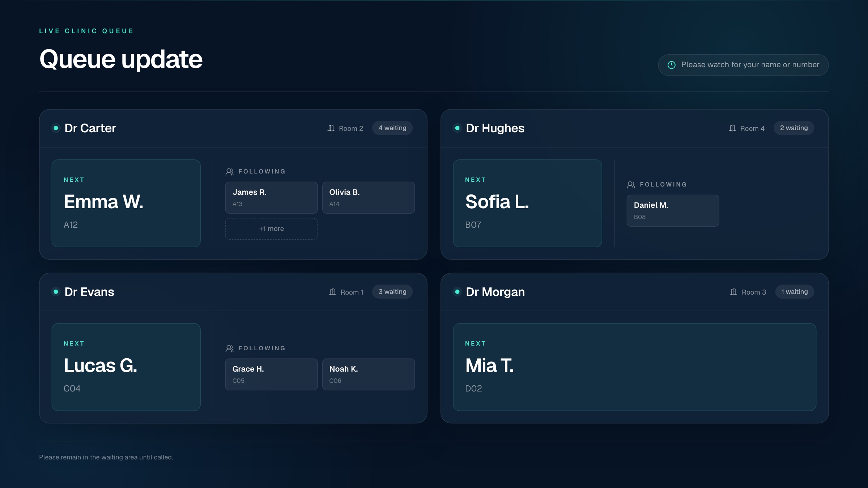Click the Room 3 label
Viewport: 868px width, 488px height.
point(754,292)
